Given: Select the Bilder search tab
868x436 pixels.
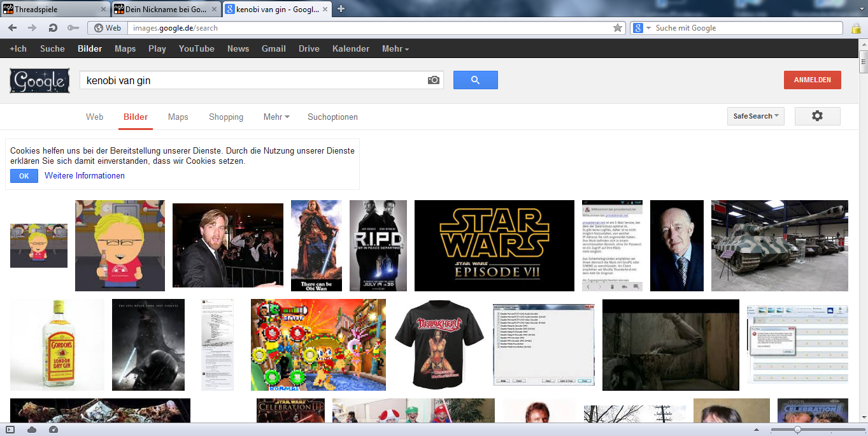Looking at the screenshot, I should [136, 117].
